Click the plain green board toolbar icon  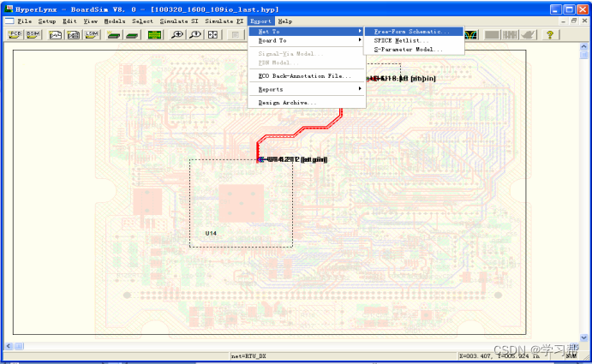tap(132, 35)
